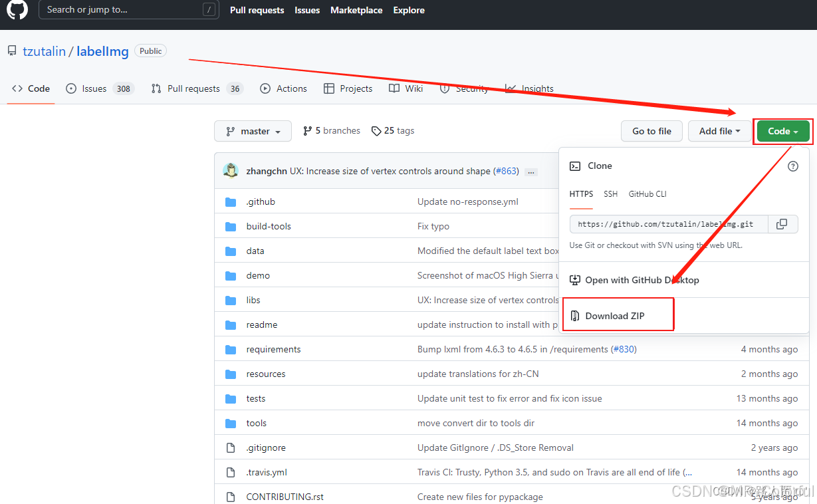The image size is (817, 504).
Task: Click 'move convert dir to tools dir' message
Action: [x=476, y=423]
